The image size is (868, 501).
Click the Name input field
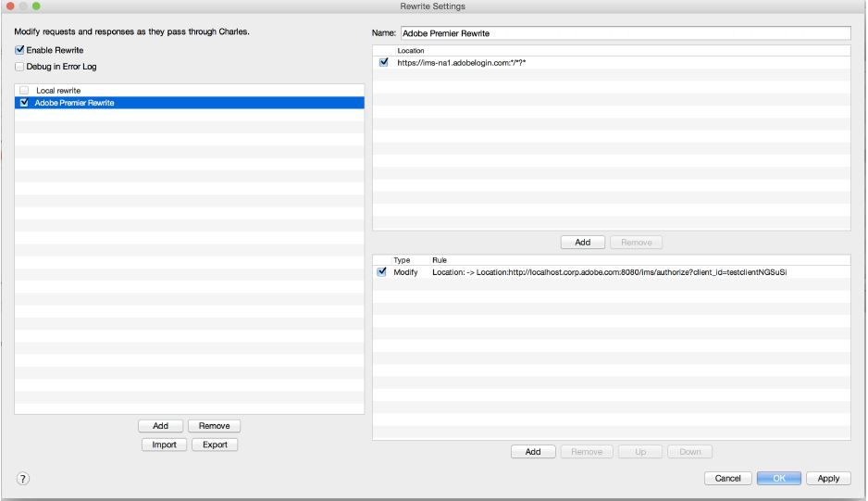tap(626, 33)
